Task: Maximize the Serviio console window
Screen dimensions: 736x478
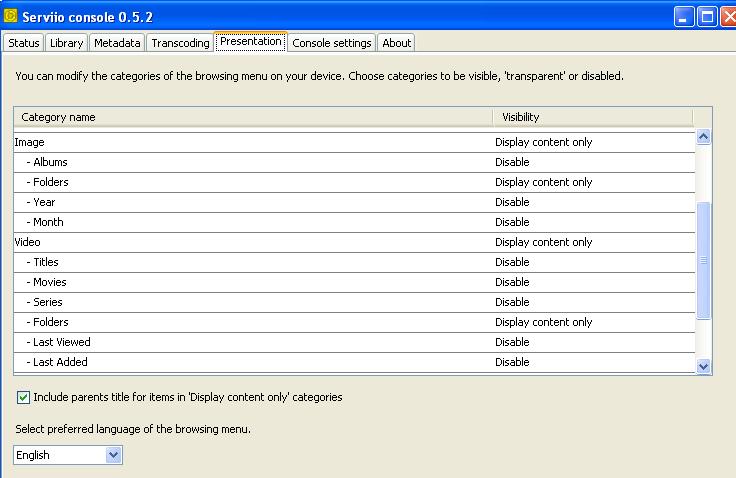Action: click(x=706, y=16)
